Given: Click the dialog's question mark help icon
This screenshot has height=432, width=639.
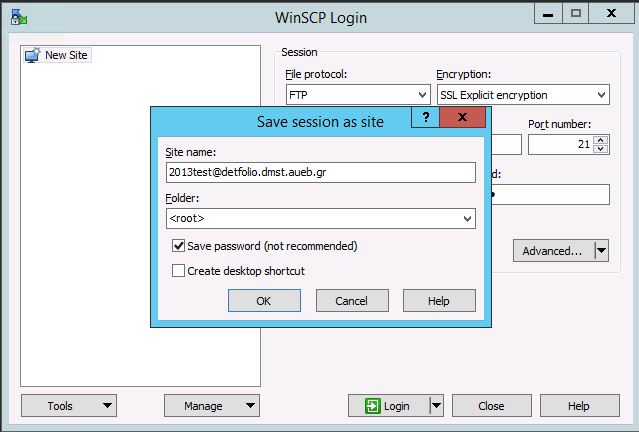Looking at the screenshot, I should 425,118.
